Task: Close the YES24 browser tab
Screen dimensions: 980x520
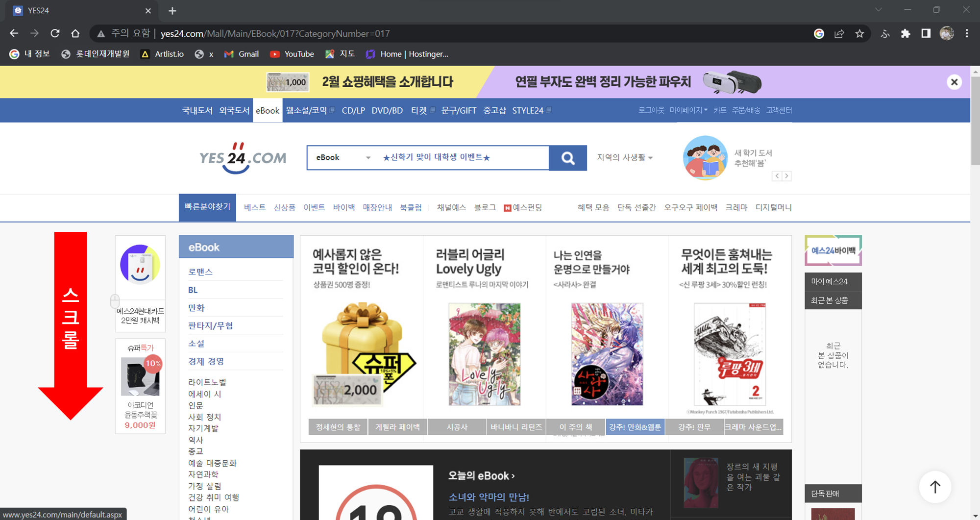Action: [148, 11]
